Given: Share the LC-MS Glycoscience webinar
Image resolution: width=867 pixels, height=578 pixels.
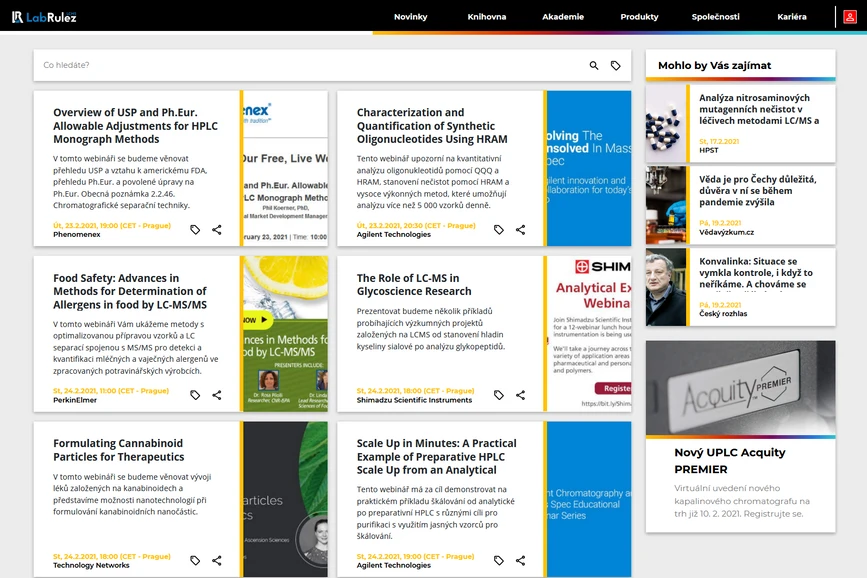Looking at the screenshot, I should click(520, 395).
